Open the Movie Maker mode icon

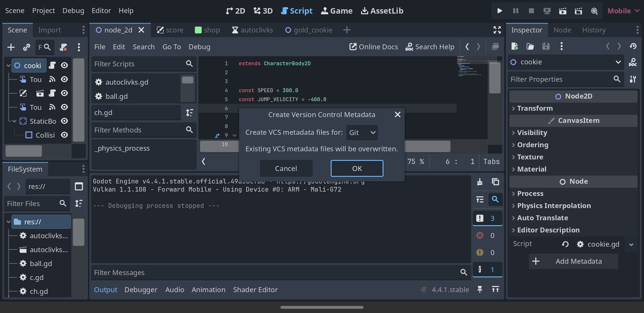(x=594, y=11)
